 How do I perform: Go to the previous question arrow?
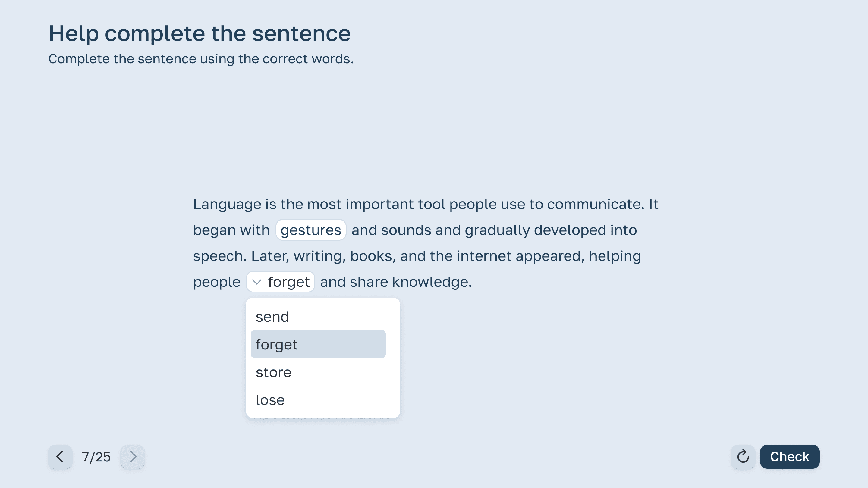coord(60,457)
